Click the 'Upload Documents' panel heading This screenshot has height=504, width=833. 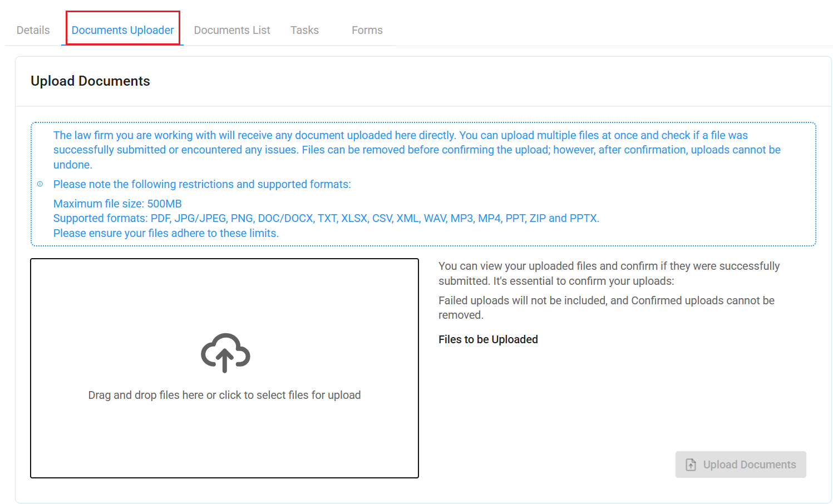(x=90, y=81)
